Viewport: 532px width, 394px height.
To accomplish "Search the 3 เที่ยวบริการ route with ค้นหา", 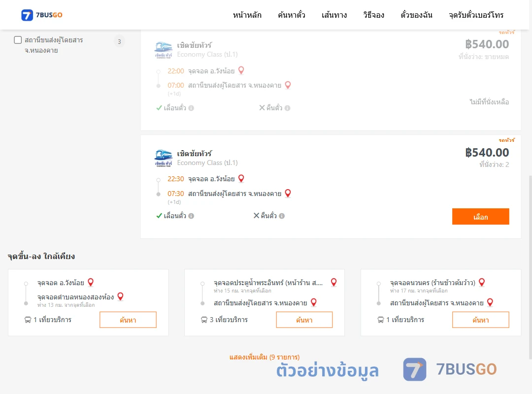I will [304, 320].
